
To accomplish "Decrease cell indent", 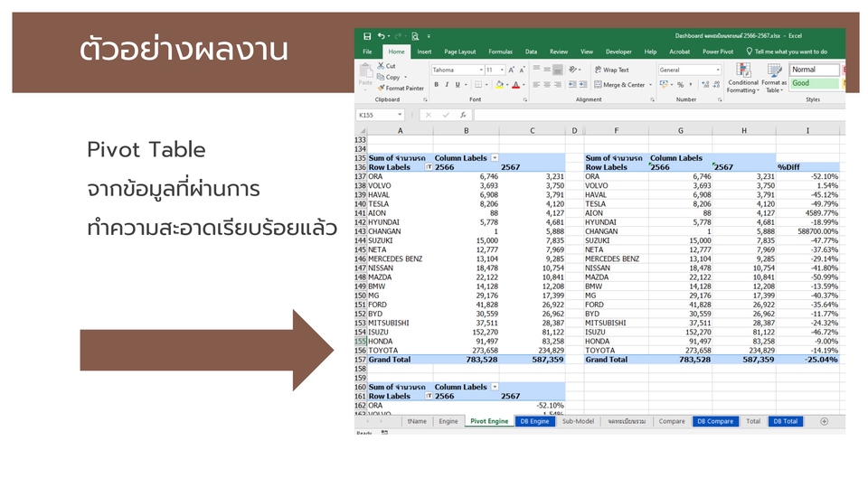I will pyautogui.click(x=572, y=85).
